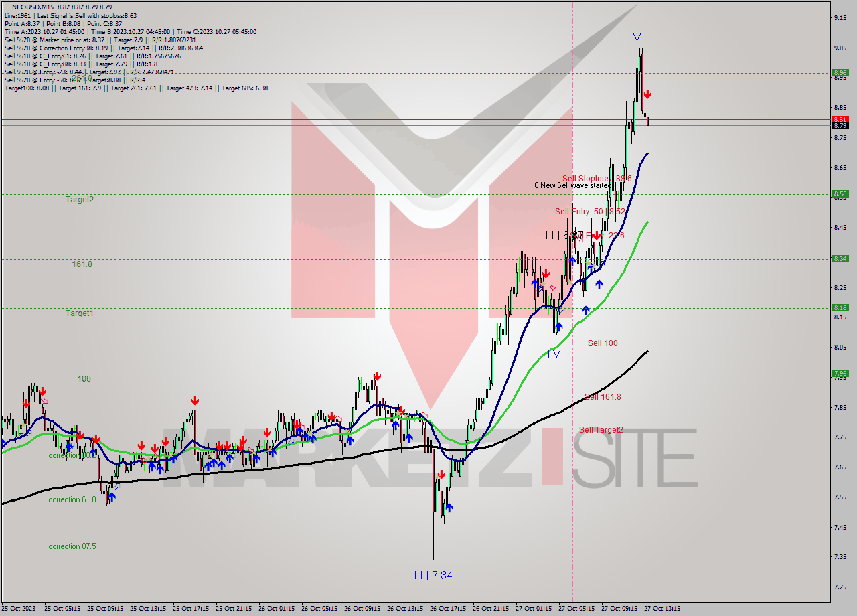
Task: Click the '25 Oct 2023' time axis label
Action: 19,609
